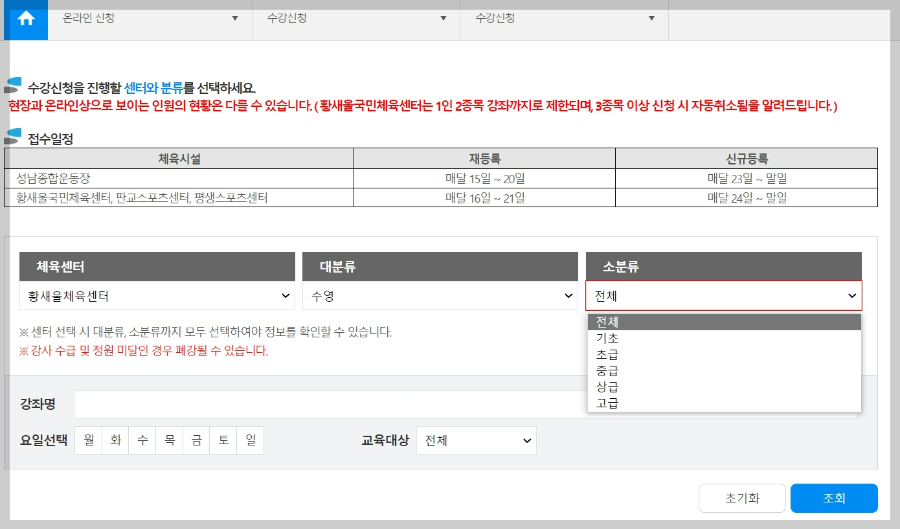Click the red 폐강될 수 있습니다 notice

click(x=143, y=351)
